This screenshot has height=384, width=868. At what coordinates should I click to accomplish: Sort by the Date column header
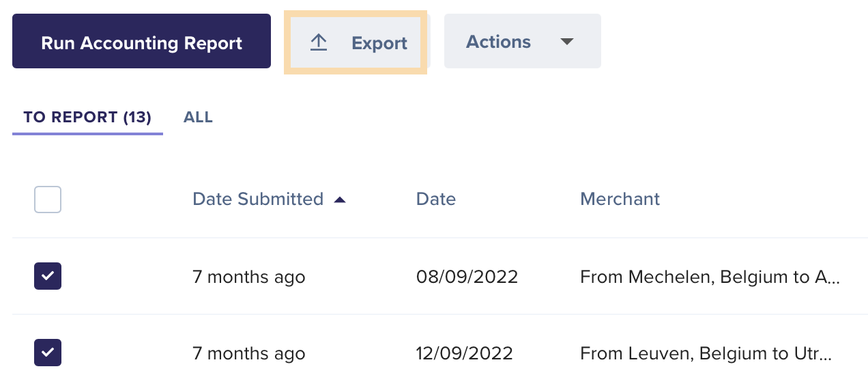click(x=435, y=199)
